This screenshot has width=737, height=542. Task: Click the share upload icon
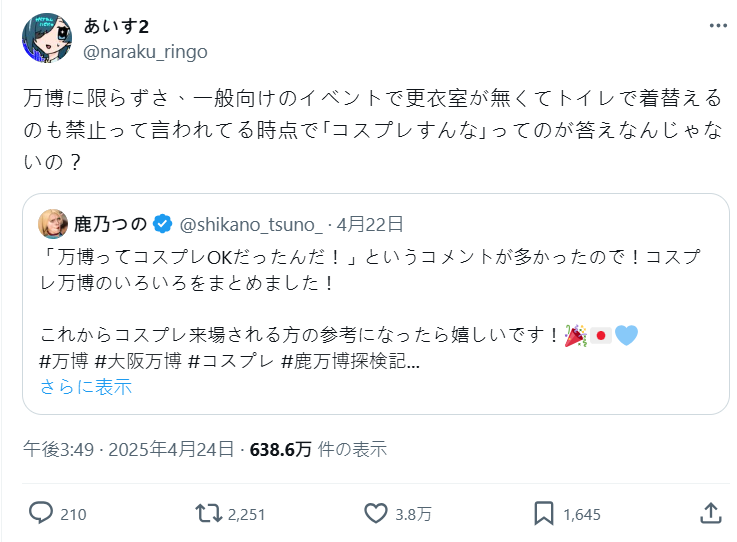point(710,514)
